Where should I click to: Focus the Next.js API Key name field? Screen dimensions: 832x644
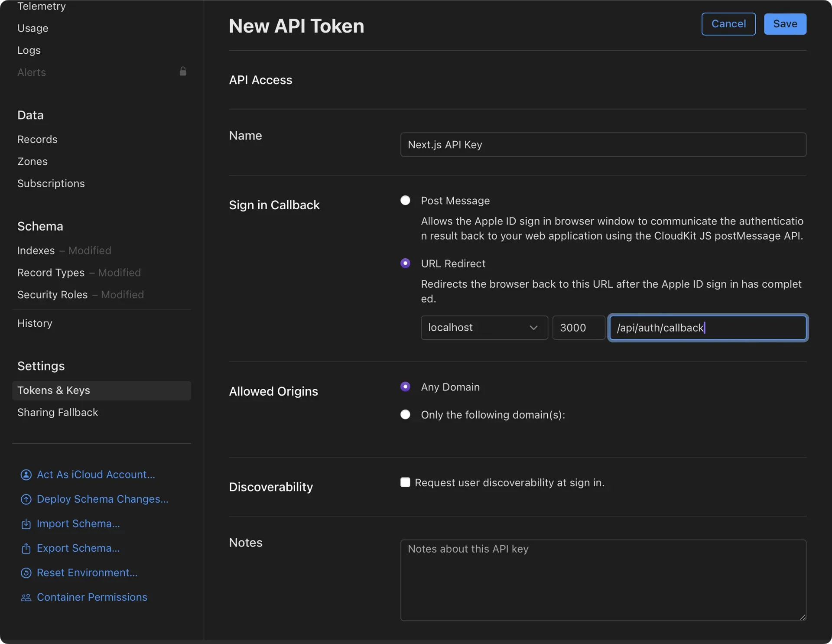[602, 145]
